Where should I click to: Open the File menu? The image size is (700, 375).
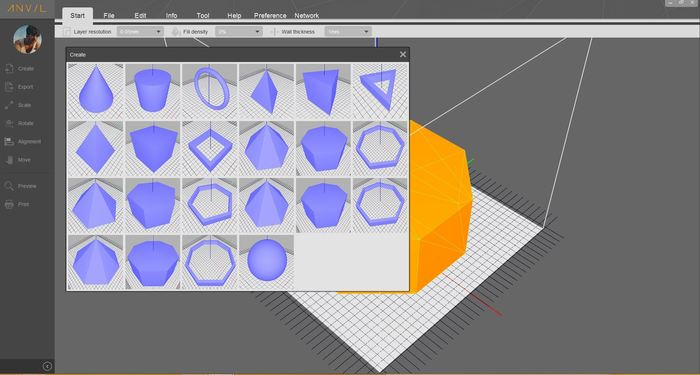click(x=109, y=15)
